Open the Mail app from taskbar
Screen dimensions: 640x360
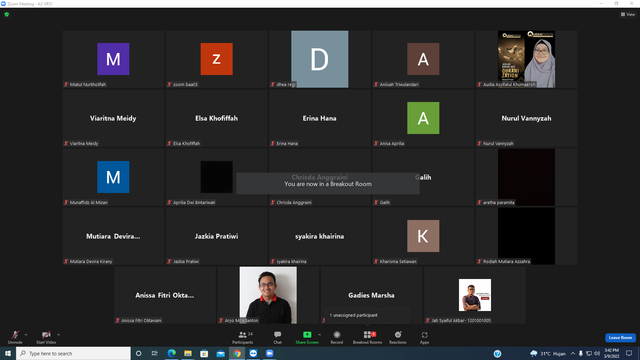click(220, 353)
